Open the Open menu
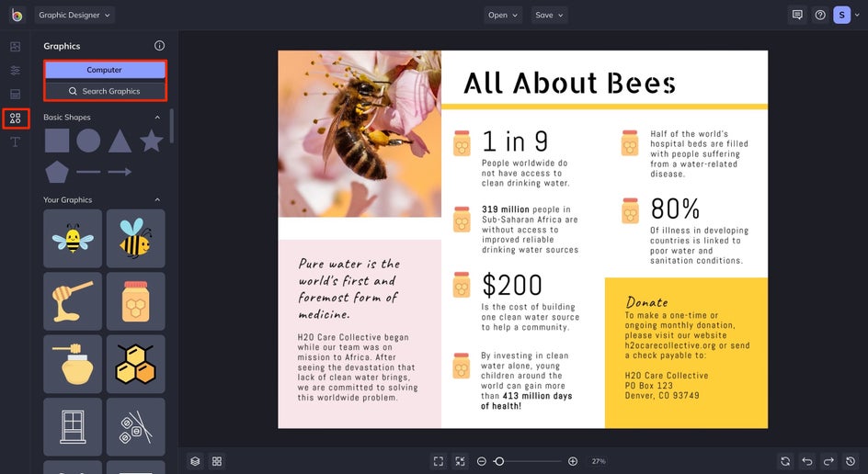Viewport: 868px width, 474px height. 503,15
